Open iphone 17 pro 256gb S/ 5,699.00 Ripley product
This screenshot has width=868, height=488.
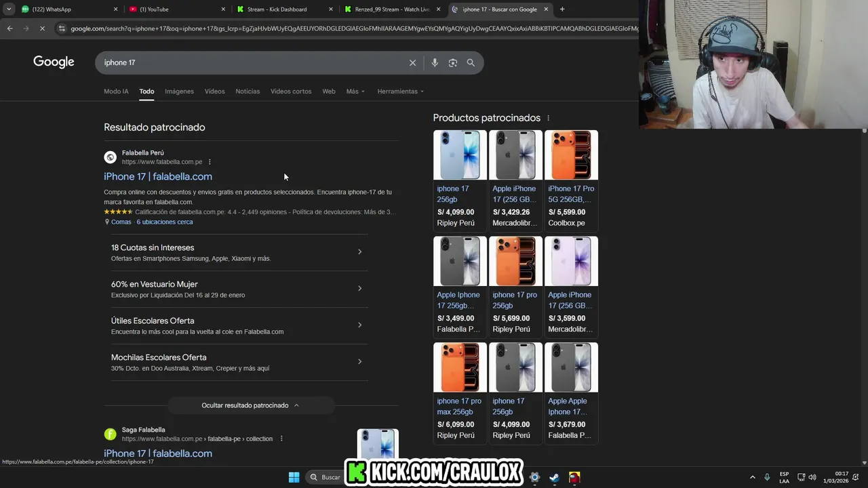click(x=515, y=286)
